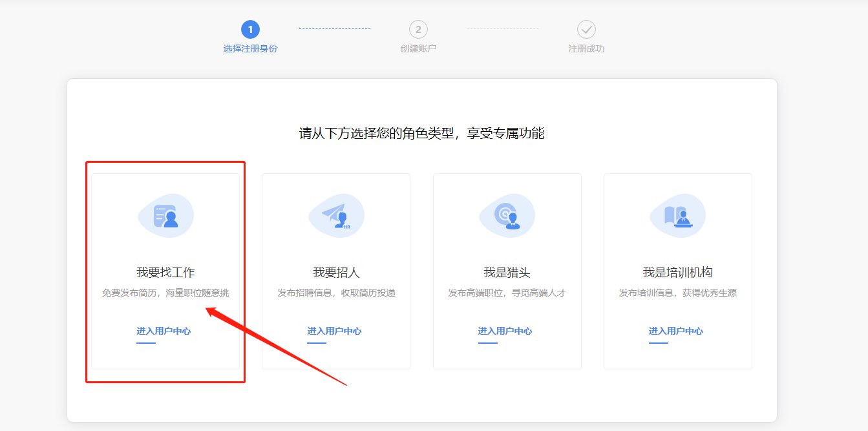
Task: Click the step 1 选择注册身份 circle indicator
Action: pos(251,28)
